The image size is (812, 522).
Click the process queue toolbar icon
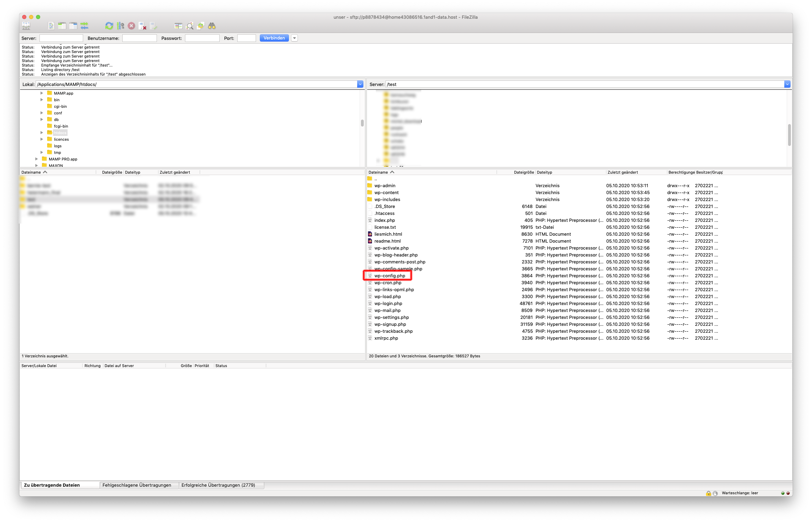click(x=120, y=26)
